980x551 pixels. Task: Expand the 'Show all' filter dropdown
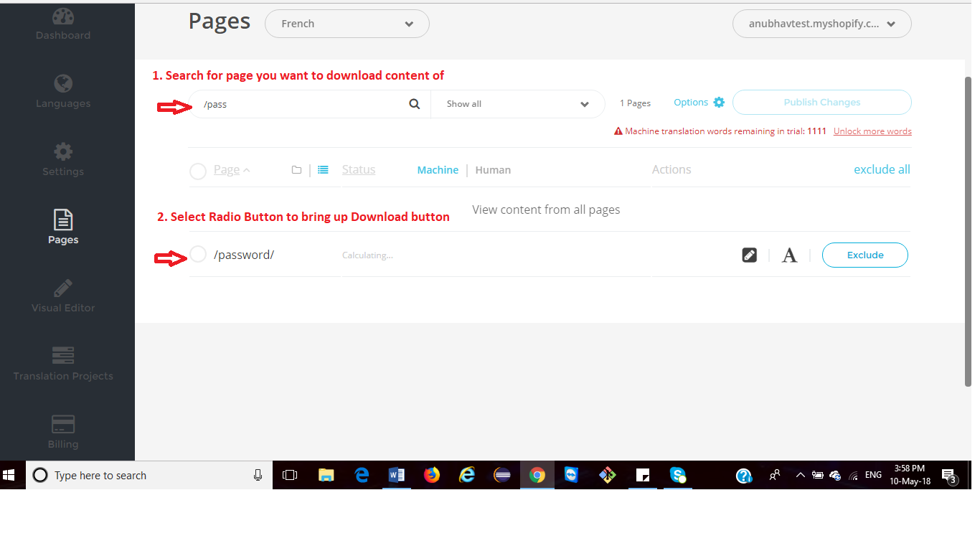pyautogui.click(x=518, y=104)
